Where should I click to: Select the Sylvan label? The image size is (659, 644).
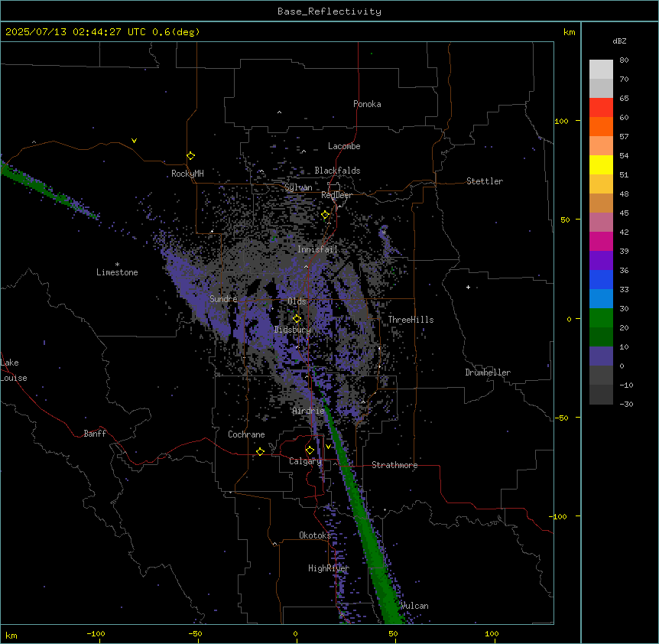298,187
